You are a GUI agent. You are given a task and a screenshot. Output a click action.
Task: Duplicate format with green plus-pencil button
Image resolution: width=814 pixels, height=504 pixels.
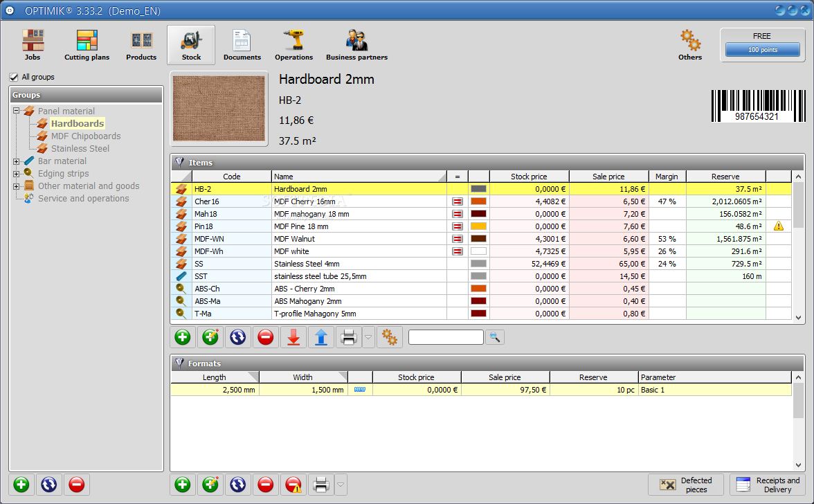click(210, 485)
